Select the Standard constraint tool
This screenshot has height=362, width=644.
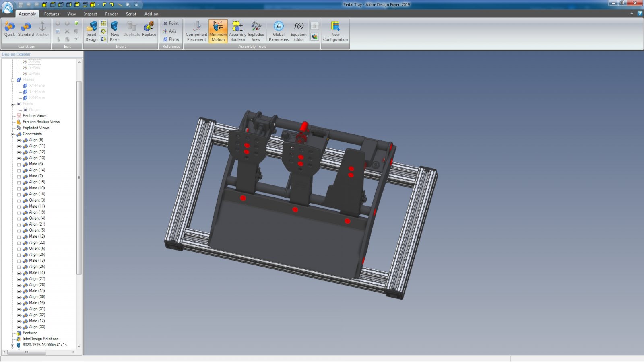pos(26,29)
